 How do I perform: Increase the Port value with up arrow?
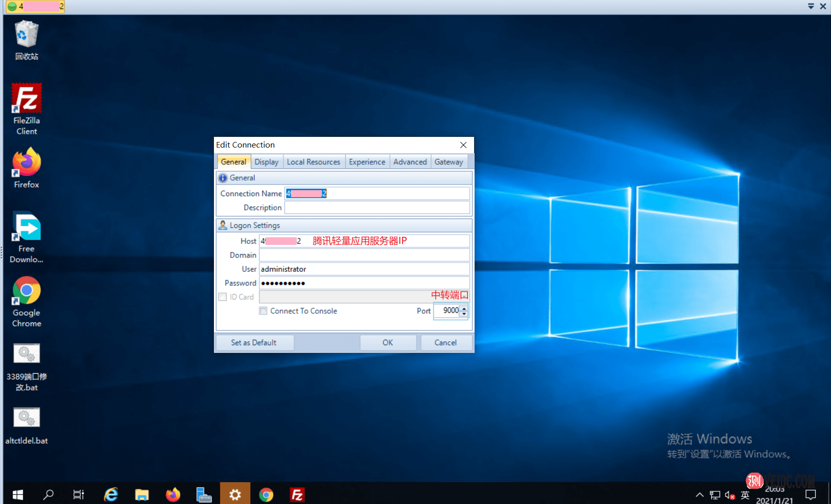pos(464,308)
